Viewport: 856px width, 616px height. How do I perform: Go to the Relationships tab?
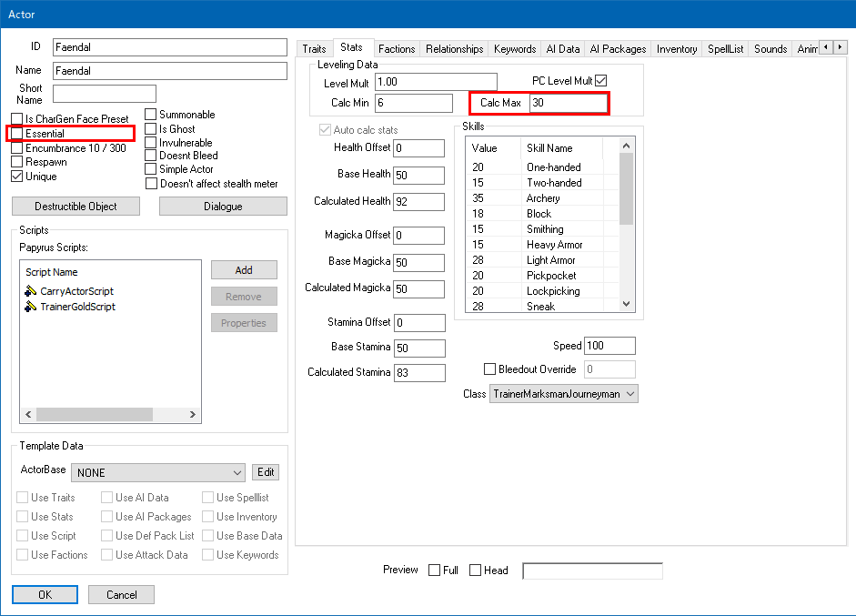coord(454,49)
